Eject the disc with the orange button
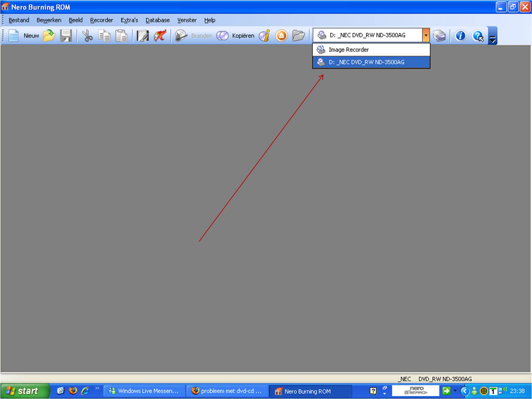 (x=282, y=36)
